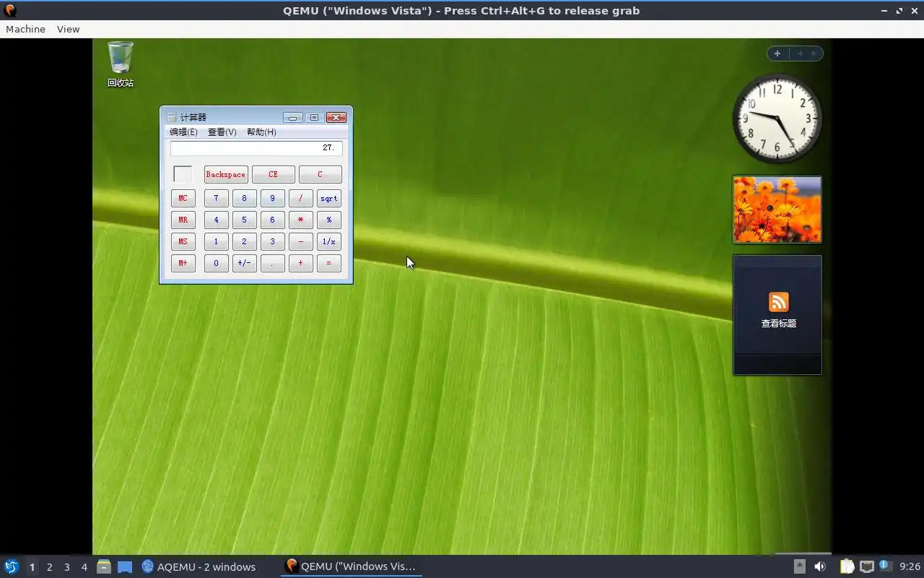Click the minus (-) key
The width and height of the screenshot is (924, 578).
point(300,241)
